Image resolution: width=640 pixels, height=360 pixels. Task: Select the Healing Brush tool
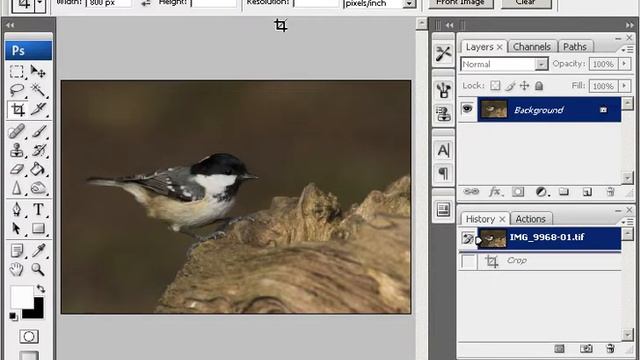click(17, 131)
